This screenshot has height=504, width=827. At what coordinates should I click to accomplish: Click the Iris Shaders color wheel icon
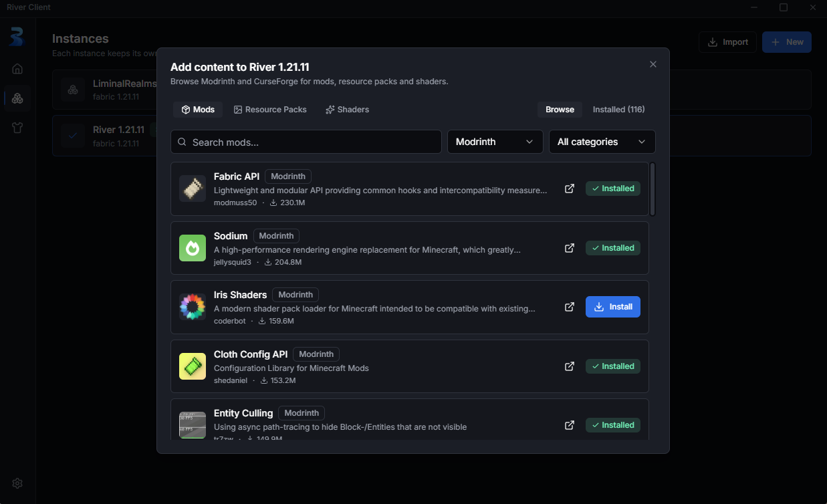click(193, 307)
